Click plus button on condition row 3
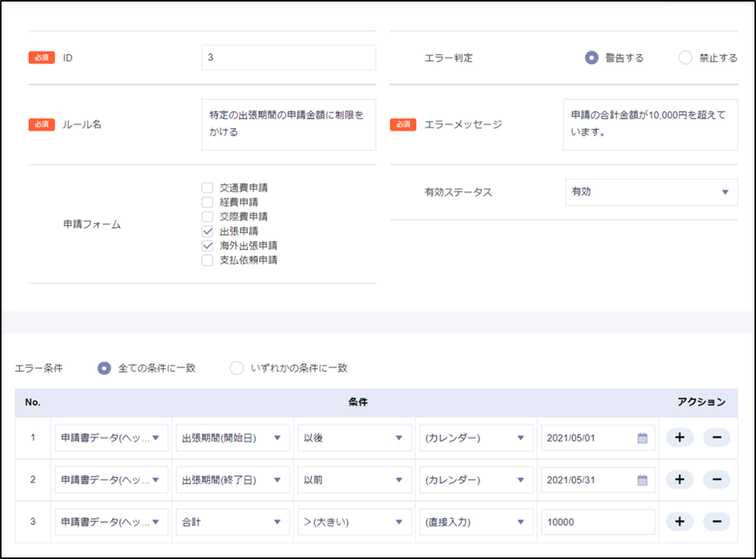Screen dimensions: 756x559 point(679,521)
